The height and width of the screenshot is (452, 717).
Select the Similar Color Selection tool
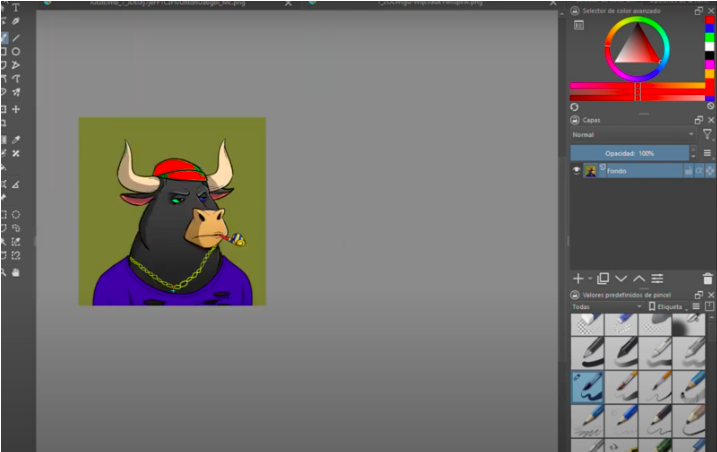click(16, 242)
